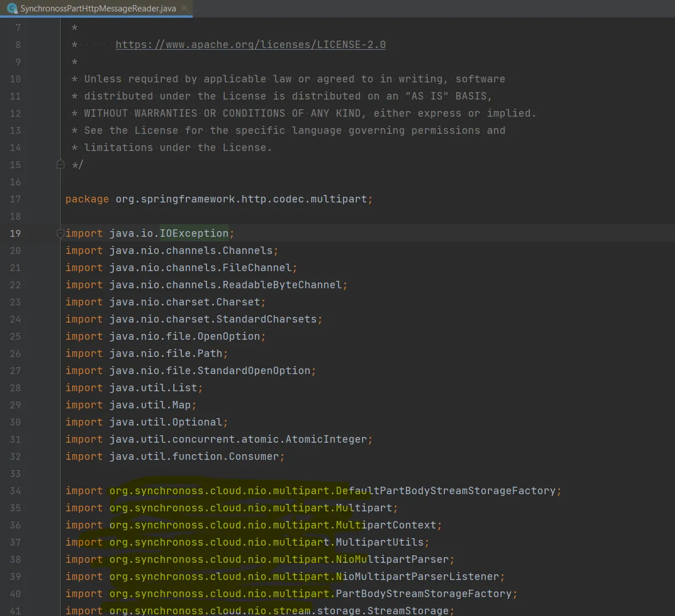Click FileChannel in the import statement
This screenshot has height=616, width=675.
257,268
